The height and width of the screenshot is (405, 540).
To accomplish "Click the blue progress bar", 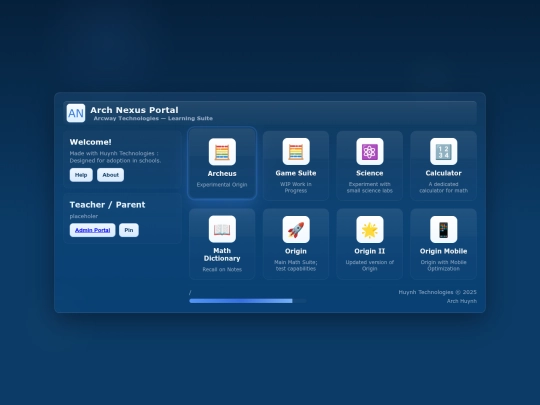I will [x=247, y=301].
